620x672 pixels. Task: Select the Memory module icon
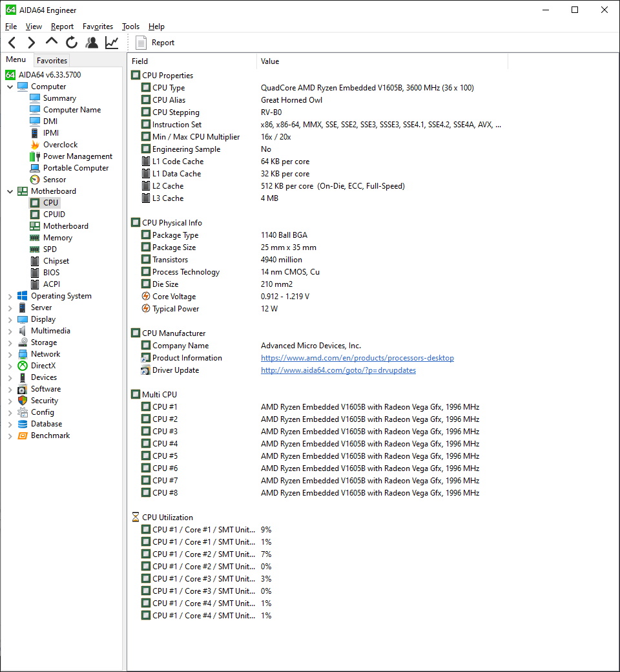coord(35,237)
